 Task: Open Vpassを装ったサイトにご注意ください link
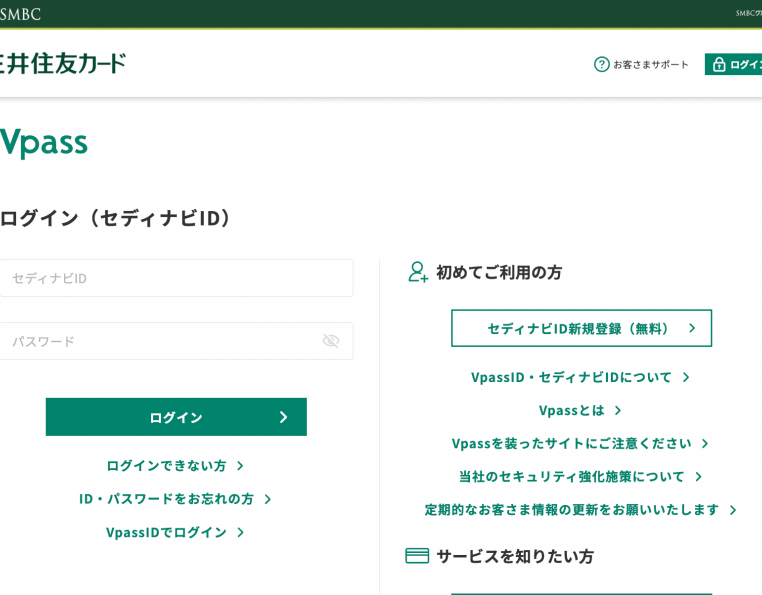coord(572,443)
